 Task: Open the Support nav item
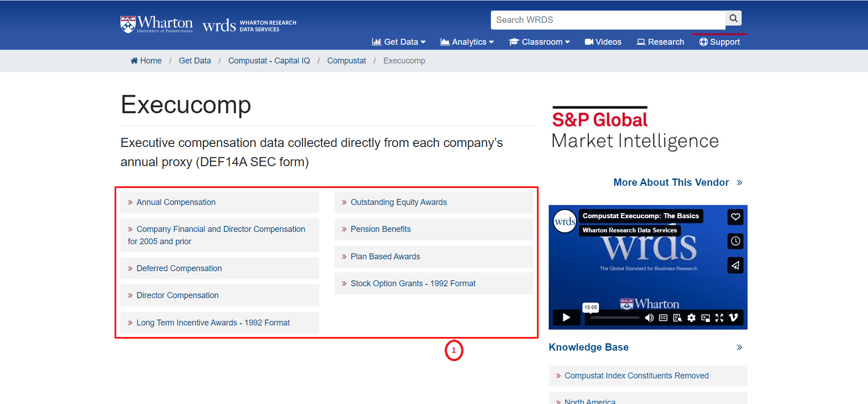coord(720,42)
